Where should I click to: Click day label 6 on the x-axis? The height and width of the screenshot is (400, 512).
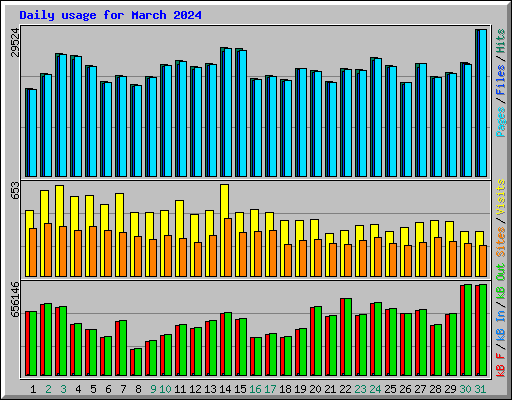click(108, 389)
